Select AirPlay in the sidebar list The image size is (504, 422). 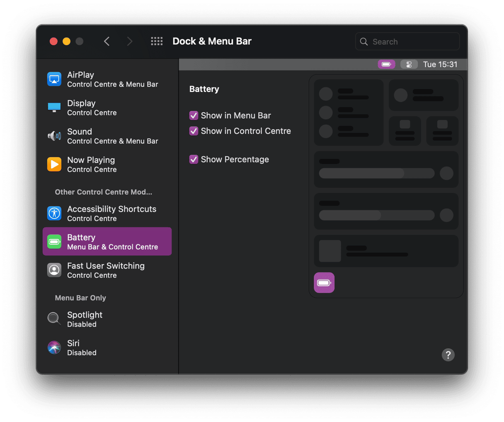(x=107, y=79)
